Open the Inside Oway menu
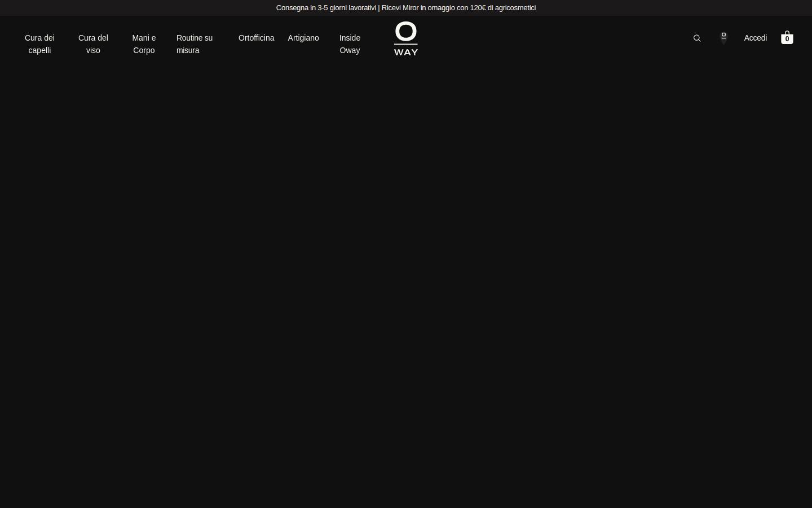 350,44
